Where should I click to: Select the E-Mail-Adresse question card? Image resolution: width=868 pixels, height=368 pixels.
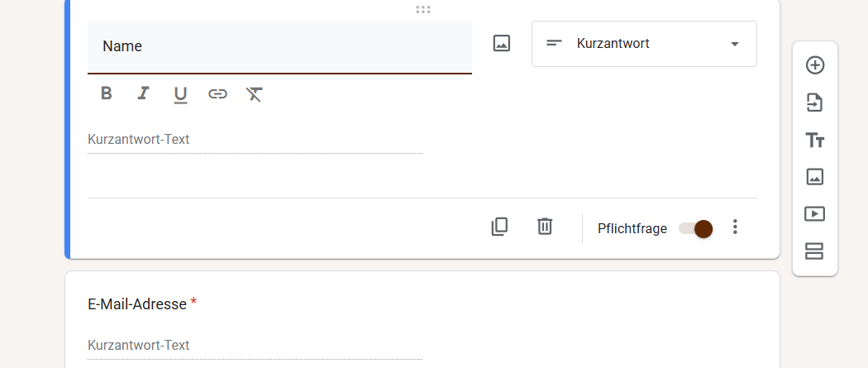(422, 319)
